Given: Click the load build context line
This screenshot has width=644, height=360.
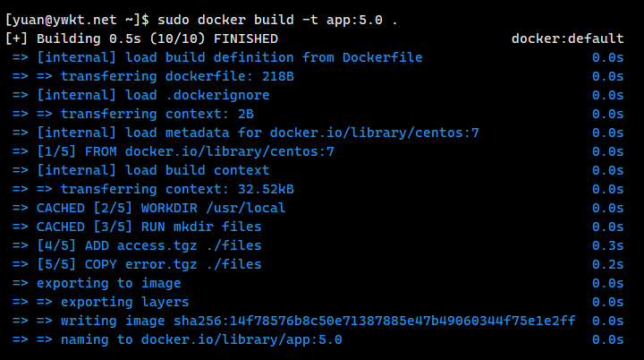Looking at the screenshot, I should pyautogui.click(x=140, y=170).
